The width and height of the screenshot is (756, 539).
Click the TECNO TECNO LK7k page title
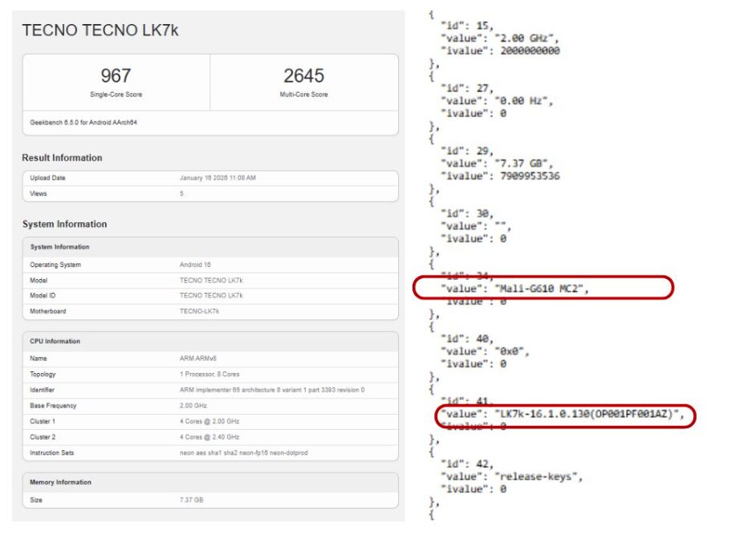(x=100, y=30)
